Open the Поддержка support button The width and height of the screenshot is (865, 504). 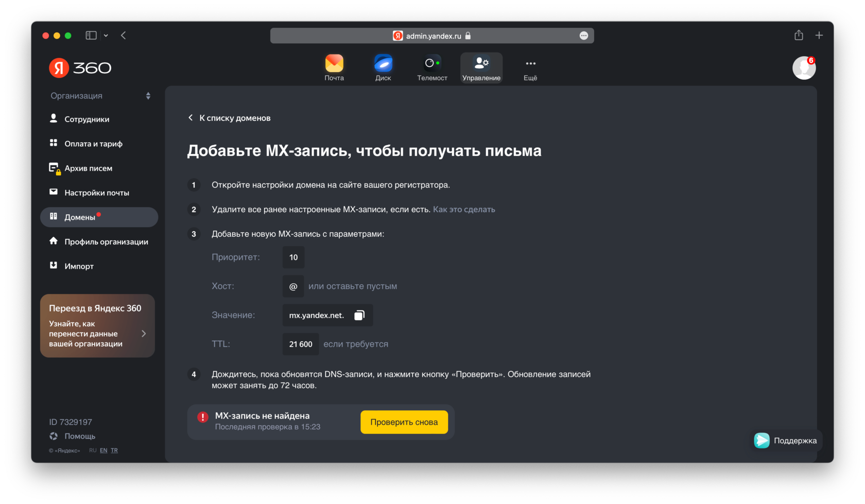coord(786,441)
